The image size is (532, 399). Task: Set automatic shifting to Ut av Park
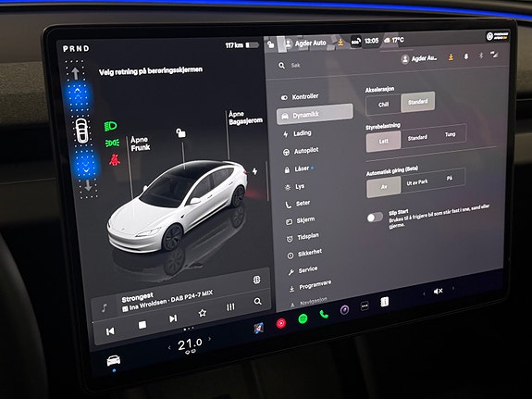417,182
